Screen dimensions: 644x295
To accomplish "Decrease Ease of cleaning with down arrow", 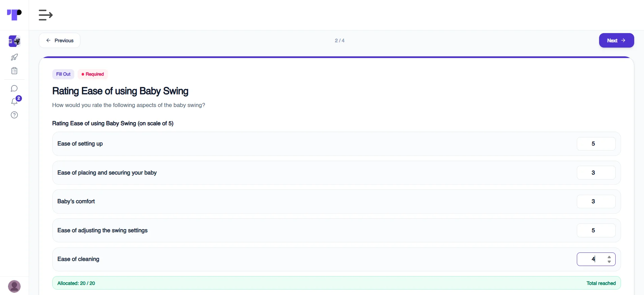I will click(x=609, y=262).
